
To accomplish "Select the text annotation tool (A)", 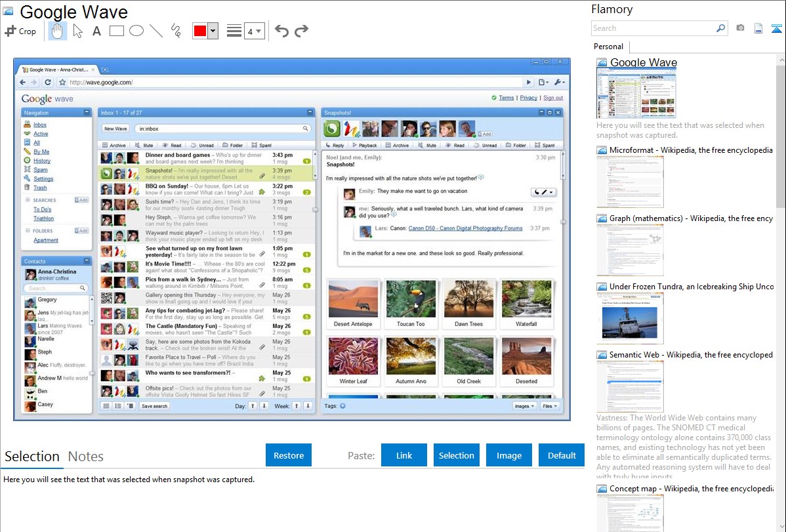I will point(96,31).
